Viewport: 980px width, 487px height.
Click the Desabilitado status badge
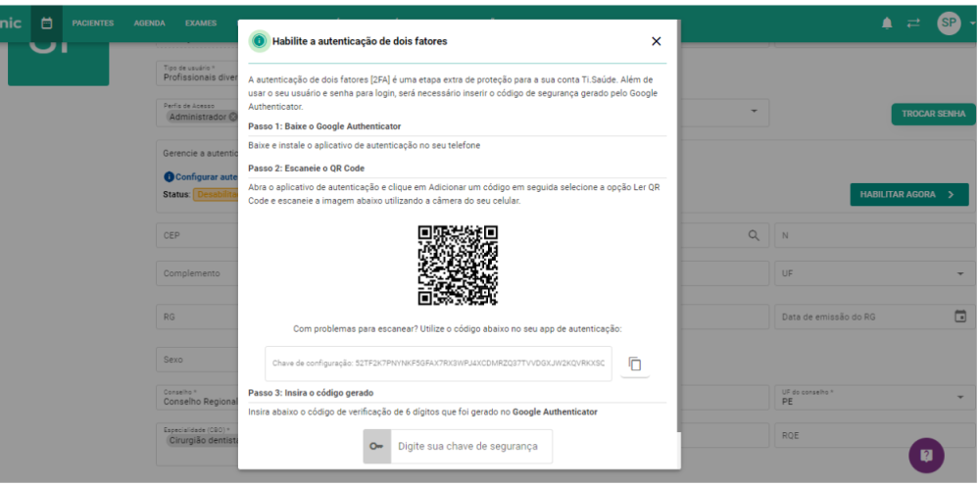216,194
